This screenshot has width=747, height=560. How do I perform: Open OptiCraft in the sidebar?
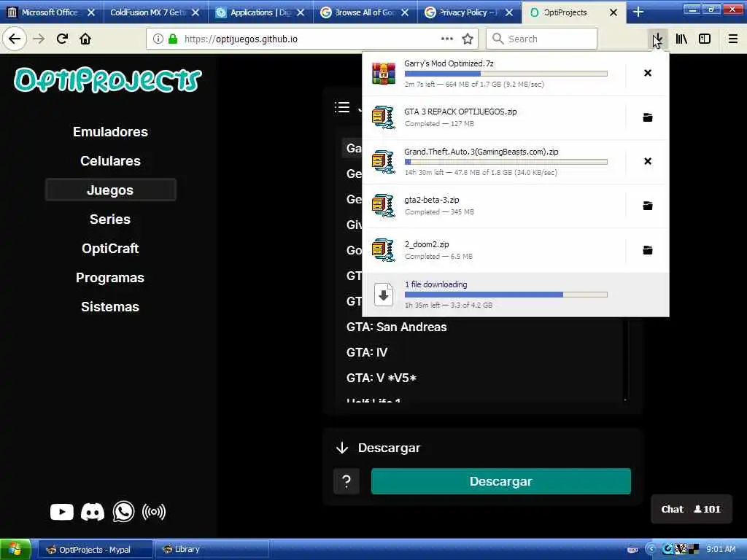point(110,248)
